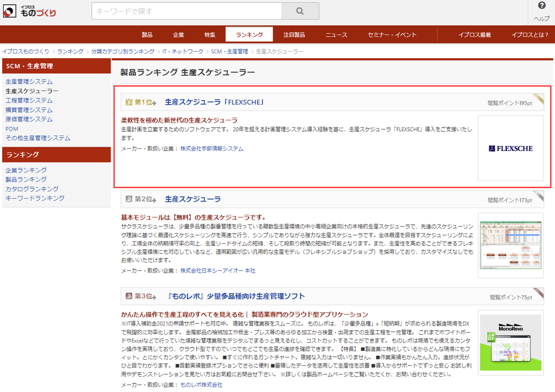Go to ランキング breadcrumb link

[70, 52]
